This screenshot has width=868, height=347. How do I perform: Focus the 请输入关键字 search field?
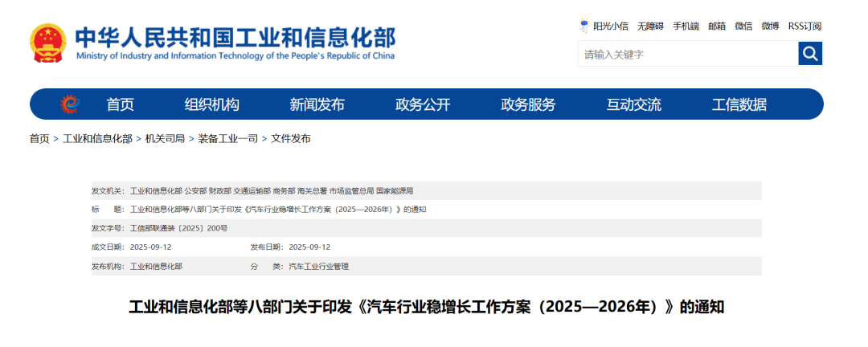point(688,55)
